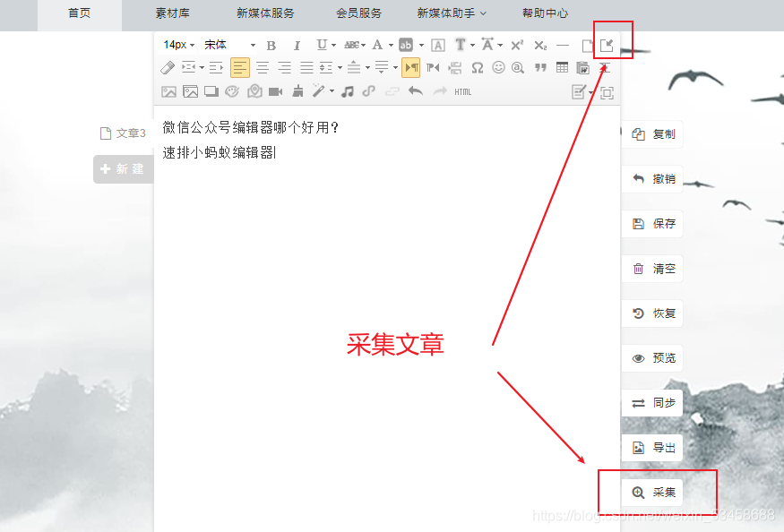
Task: Click the 预览 preview button
Action: pyautogui.click(x=653, y=358)
